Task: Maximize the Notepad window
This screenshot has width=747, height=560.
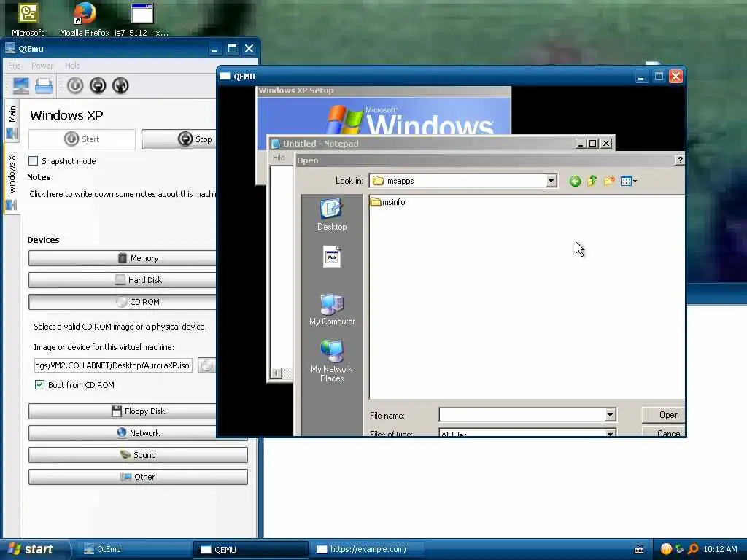Action: (x=592, y=144)
